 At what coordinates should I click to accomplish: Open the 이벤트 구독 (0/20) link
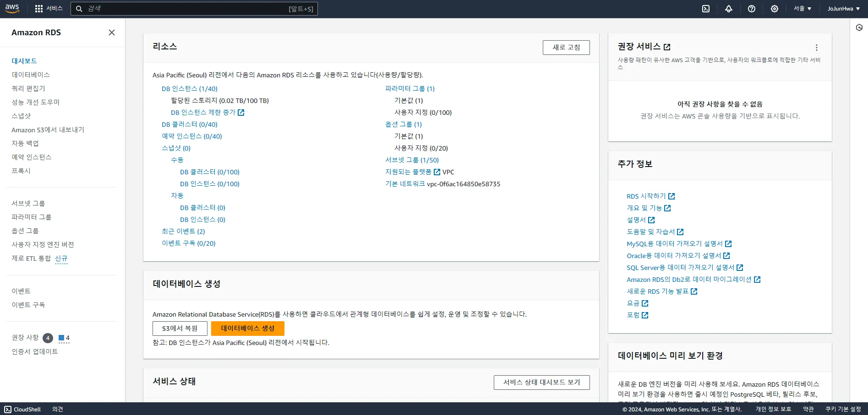tap(189, 243)
